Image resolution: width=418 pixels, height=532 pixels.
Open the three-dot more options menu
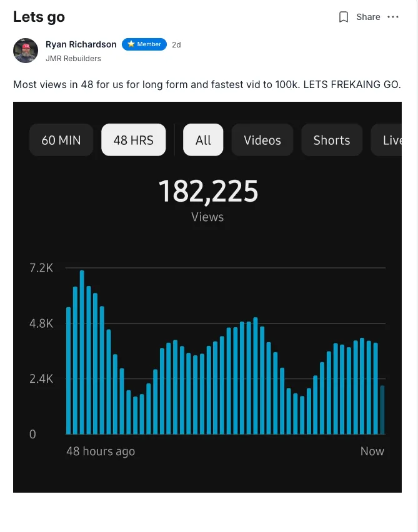click(x=393, y=17)
